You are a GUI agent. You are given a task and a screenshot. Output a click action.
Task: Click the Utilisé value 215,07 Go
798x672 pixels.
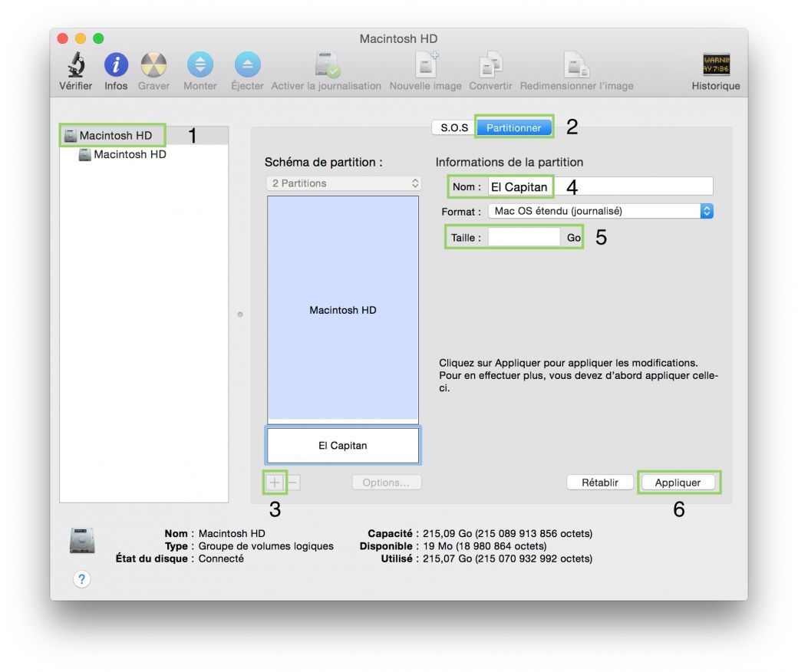tap(507, 558)
